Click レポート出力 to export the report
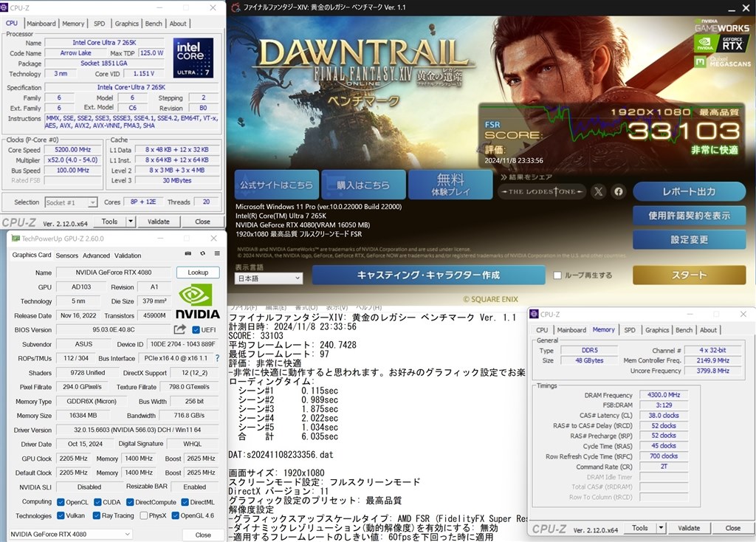Image resolution: width=756 pixels, height=542 pixels. pos(689,191)
